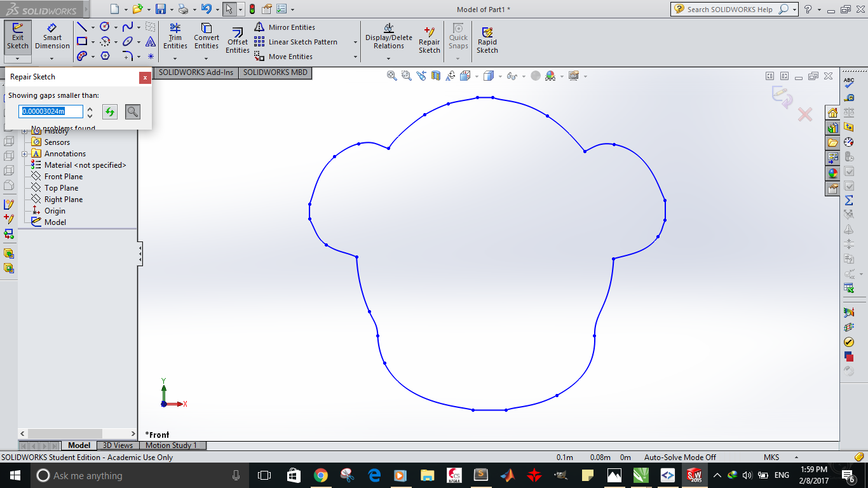Screen dimensions: 868x488
Task: Open Chrome from the Windows taskbar
Action: pyautogui.click(x=320, y=475)
